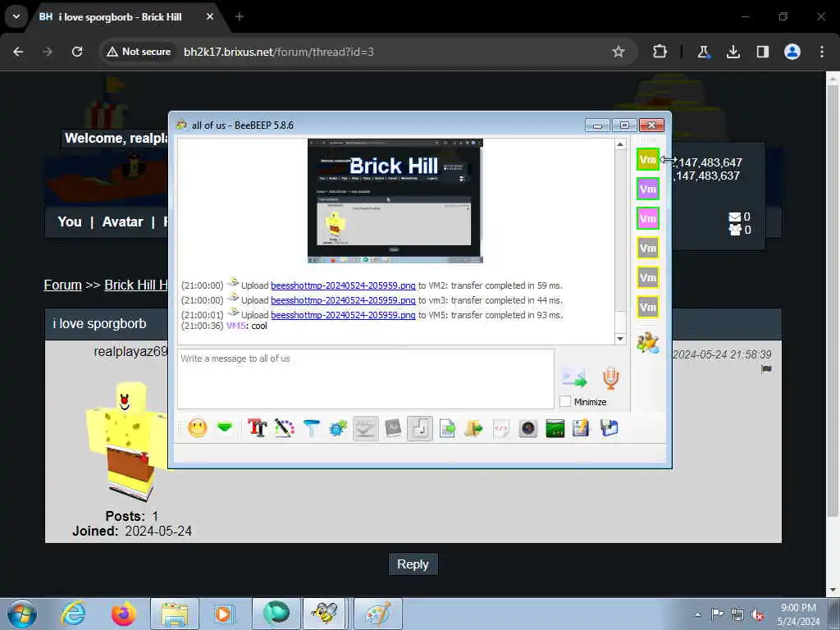Click into the 'Write a message to all of us' field
Screen dimensions: 840x630
pos(365,379)
